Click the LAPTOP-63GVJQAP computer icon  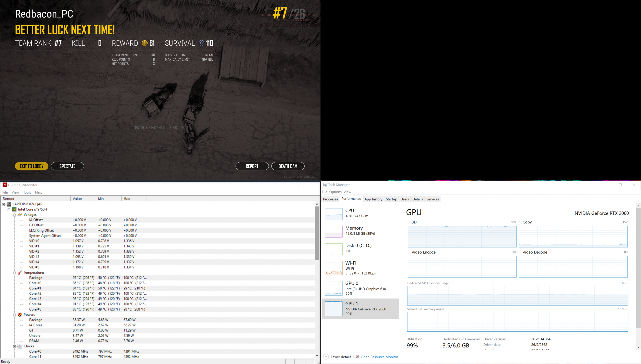click(x=9, y=204)
